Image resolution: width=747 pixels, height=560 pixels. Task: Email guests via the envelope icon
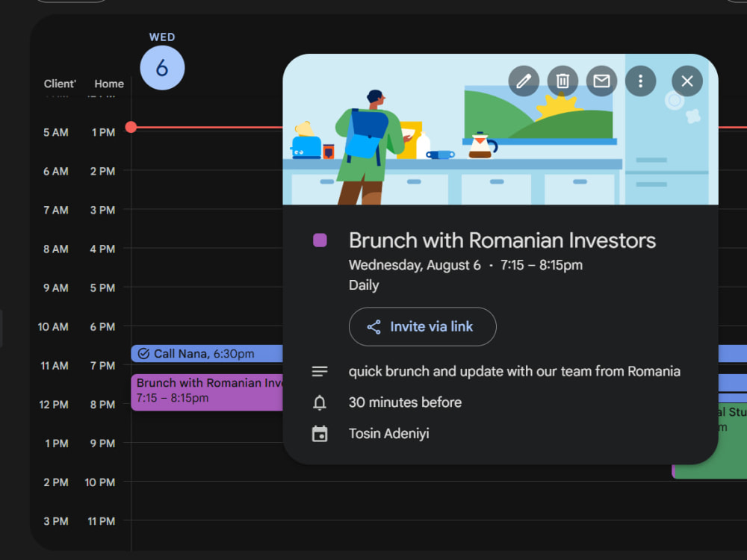[601, 81]
